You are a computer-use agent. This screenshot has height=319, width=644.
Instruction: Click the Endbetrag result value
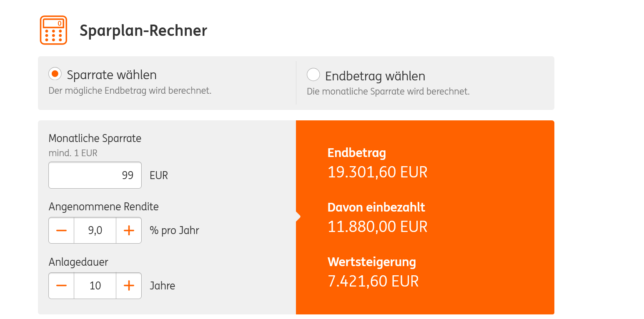pyautogui.click(x=377, y=172)
